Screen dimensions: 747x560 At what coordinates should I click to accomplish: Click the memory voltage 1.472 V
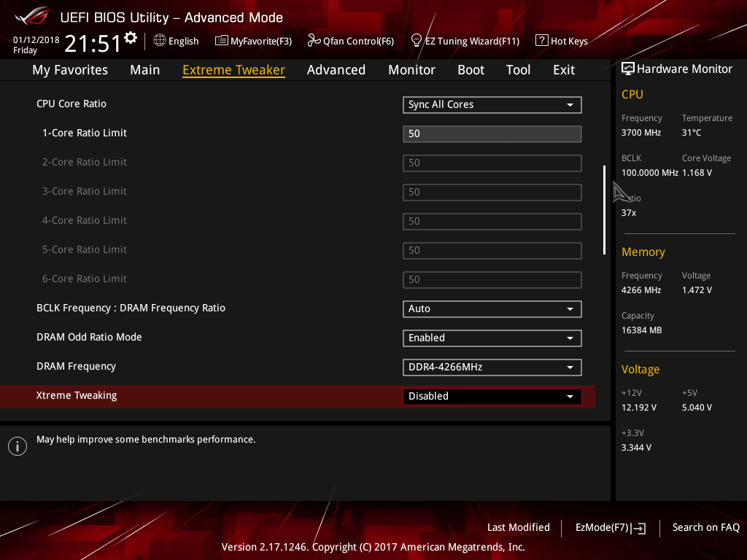[697, 290]
